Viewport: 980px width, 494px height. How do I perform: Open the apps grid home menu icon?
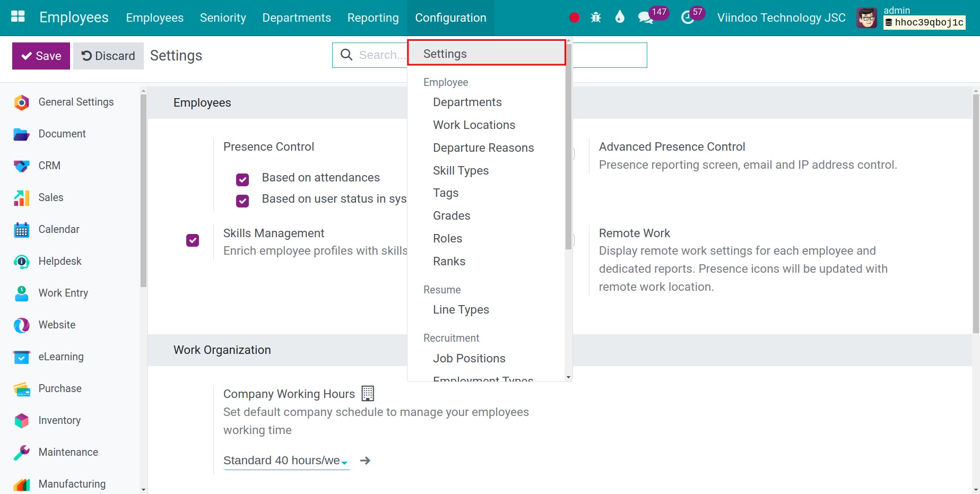tap(18, 17)
